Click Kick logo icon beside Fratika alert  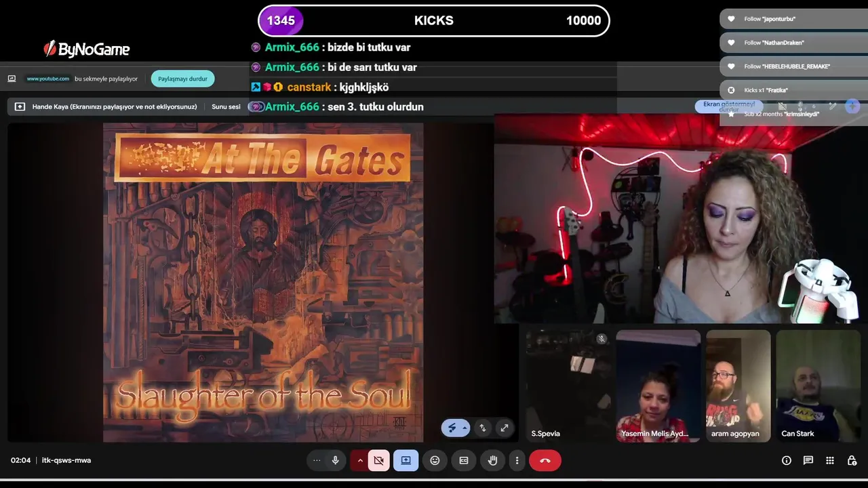click(731, 90)
